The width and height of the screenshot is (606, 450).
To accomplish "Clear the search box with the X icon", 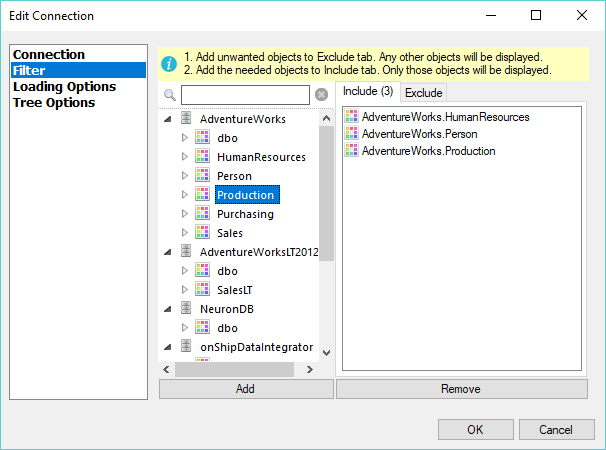I will 322,94.
